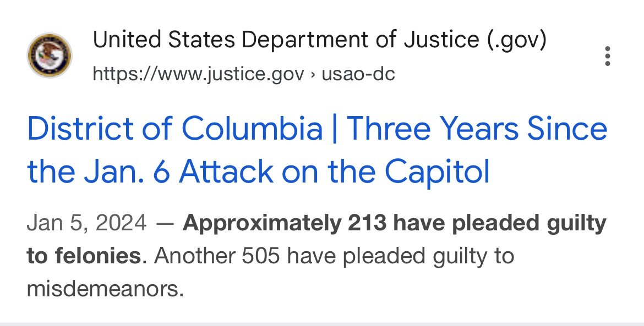Click the breadcrumb arrow separator in the URL

[x=313, y=73]
